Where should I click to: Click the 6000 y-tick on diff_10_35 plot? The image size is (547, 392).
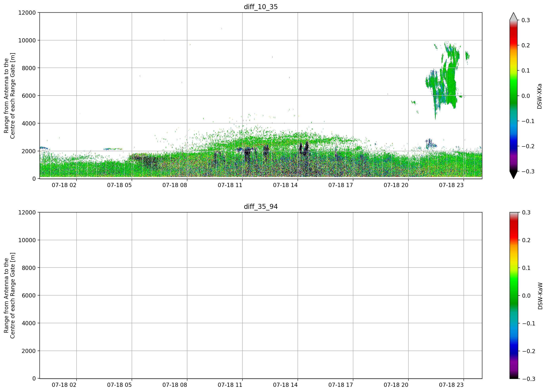point(29,96)
